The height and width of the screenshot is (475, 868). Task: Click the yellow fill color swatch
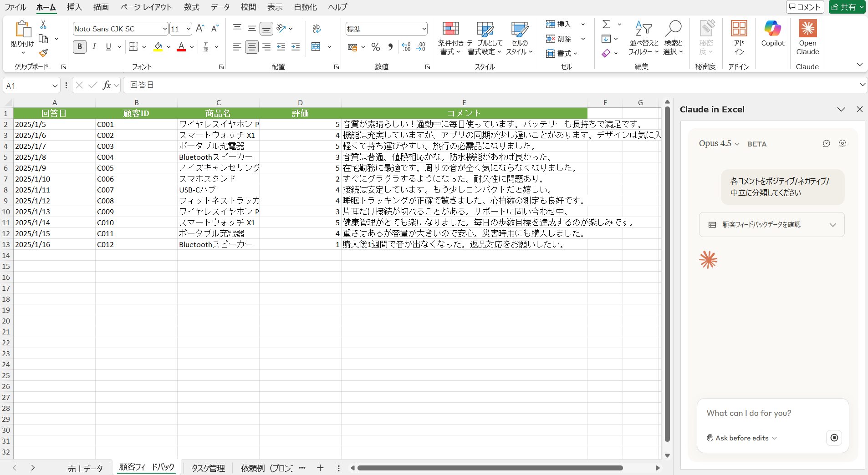tap(158, 47)
